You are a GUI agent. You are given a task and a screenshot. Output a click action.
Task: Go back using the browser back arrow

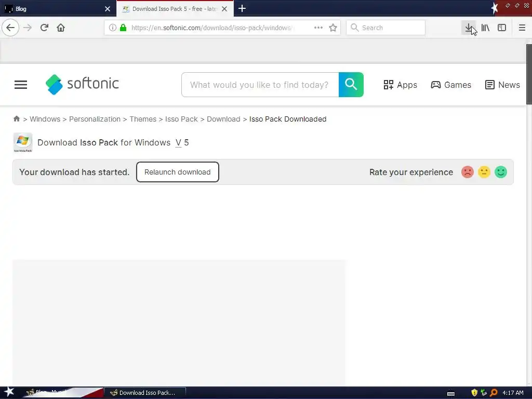[10, 28]
